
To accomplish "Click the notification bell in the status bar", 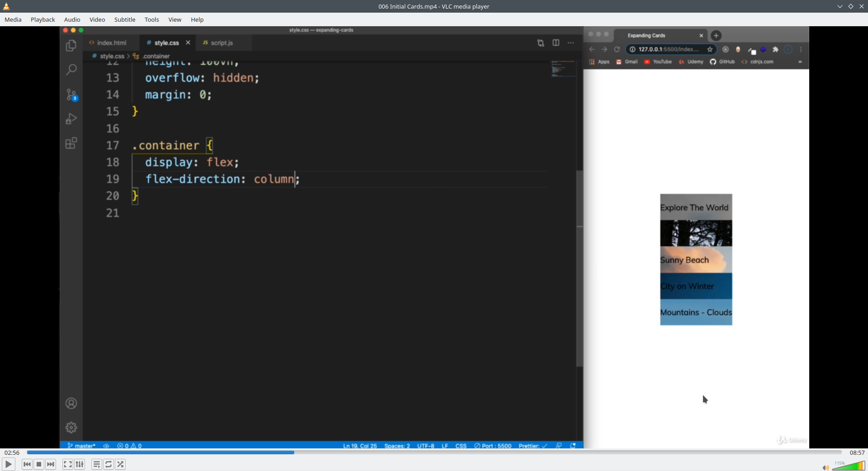I will point(573,446).
